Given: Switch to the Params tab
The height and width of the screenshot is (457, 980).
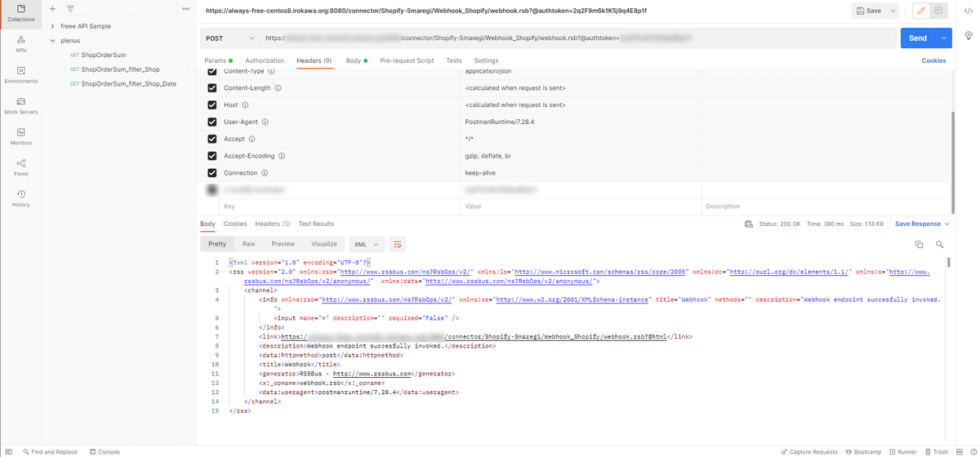Looking at the screenshot, I should (x=218, y=60).
